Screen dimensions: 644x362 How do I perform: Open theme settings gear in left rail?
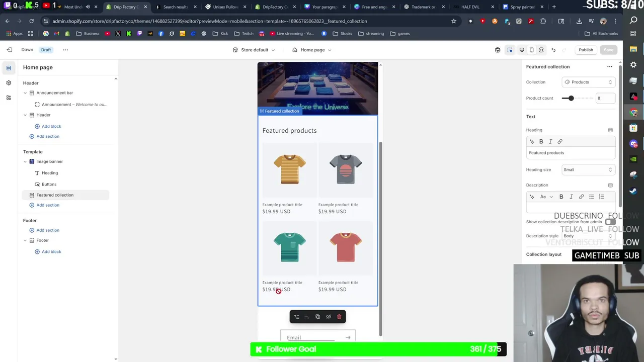coord(9,82)
